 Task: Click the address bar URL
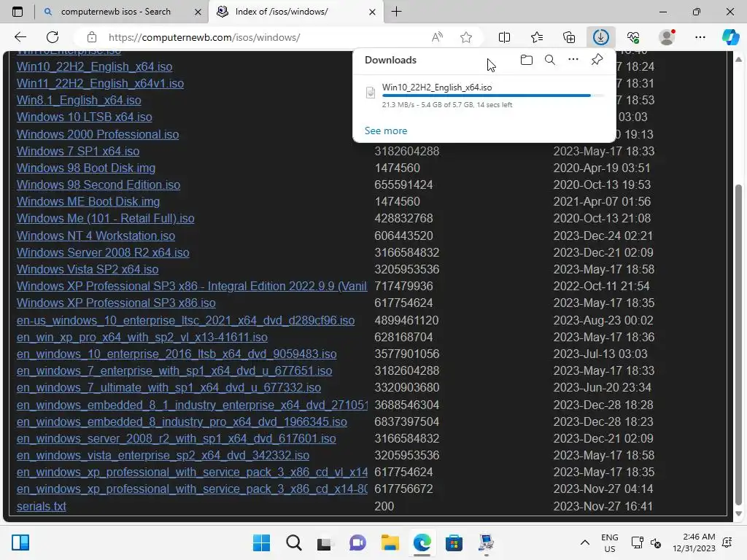pyautogui.click(x=204, y=37)
